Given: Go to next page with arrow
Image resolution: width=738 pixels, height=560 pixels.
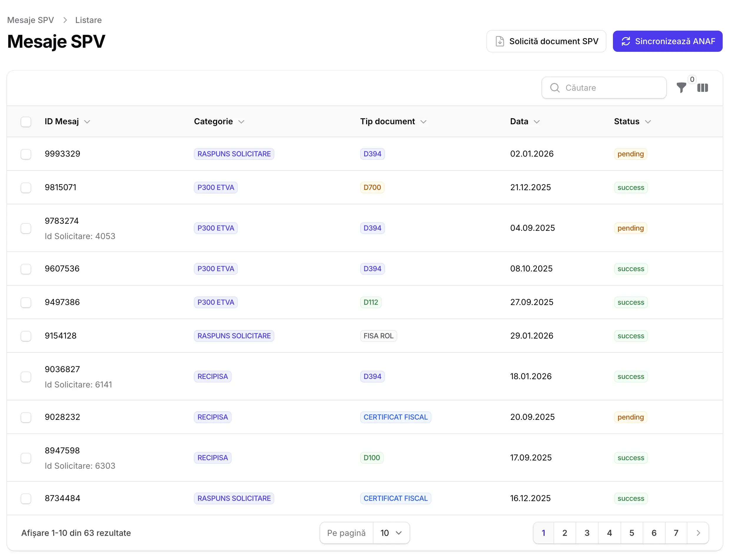Looking at the screenshot, I should coord(698,533).
